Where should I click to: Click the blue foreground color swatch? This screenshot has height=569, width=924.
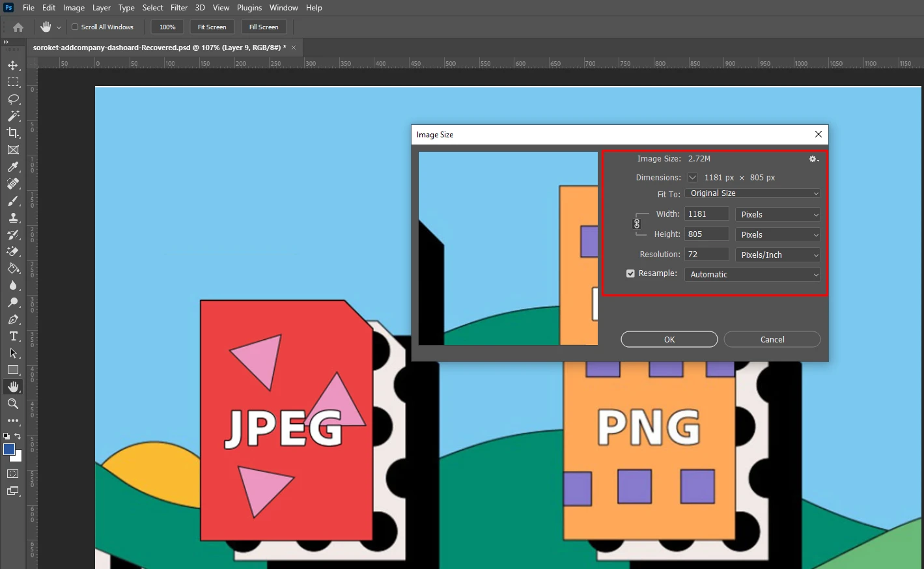(9, 449)
